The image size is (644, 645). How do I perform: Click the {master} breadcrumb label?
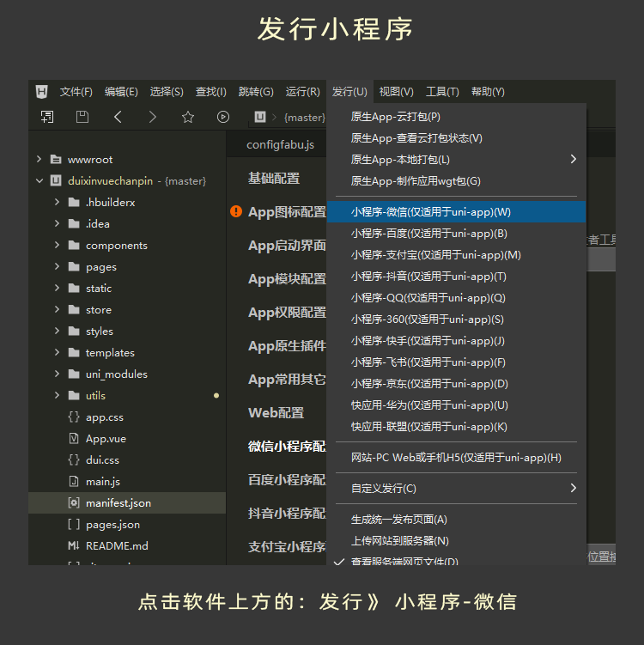click(305, 118)
